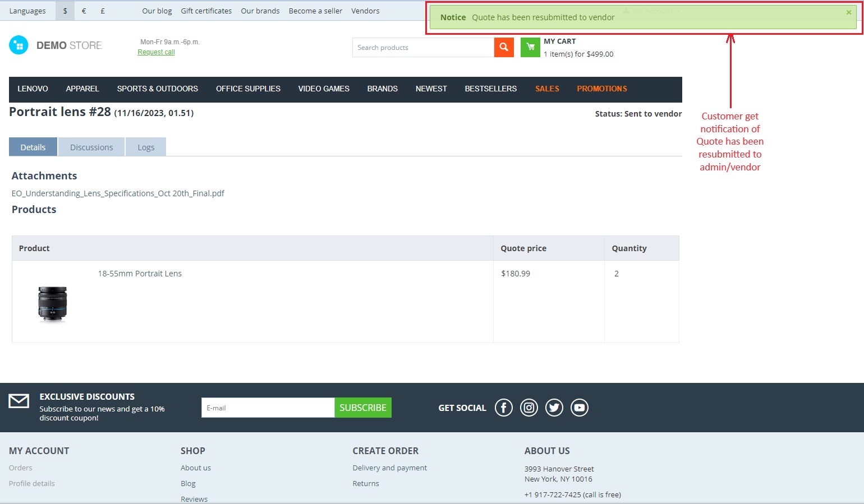Open the Promotions menu item
This screenshot has height=504, width=864.
tap(602, 89)
